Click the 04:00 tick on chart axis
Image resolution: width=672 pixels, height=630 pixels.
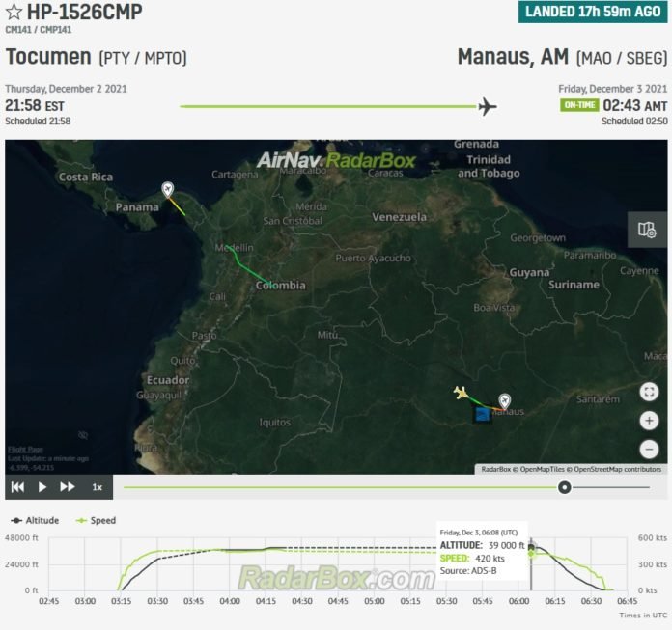[x=230, y=601]
